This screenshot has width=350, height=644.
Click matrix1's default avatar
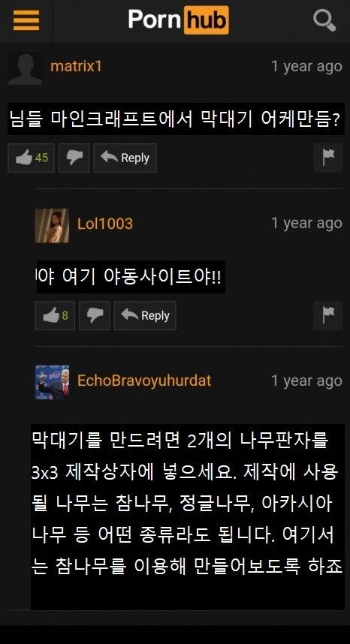(x=25, y=68)
